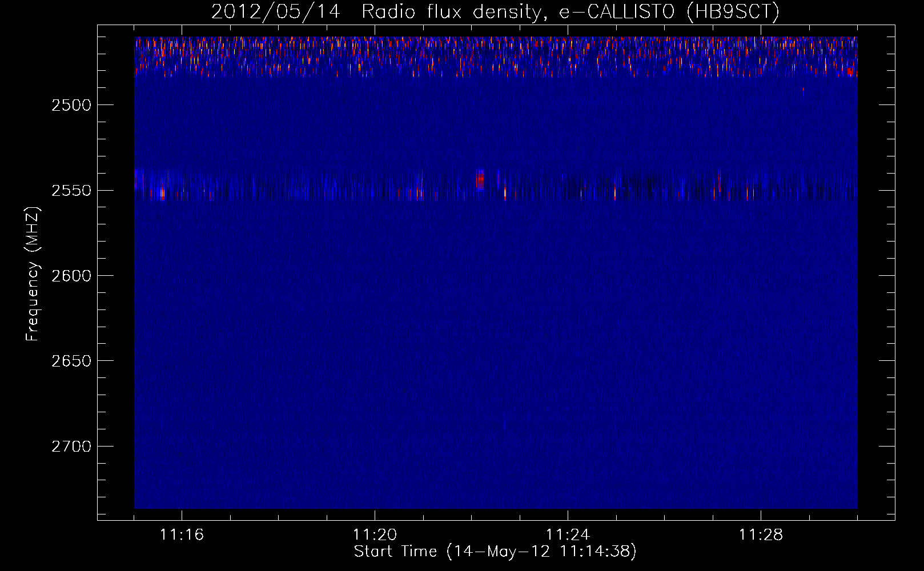Click the 2600 frequency axis label
Image resolution: width=924 pixels, height=571 pixels.
pos(71,276)
